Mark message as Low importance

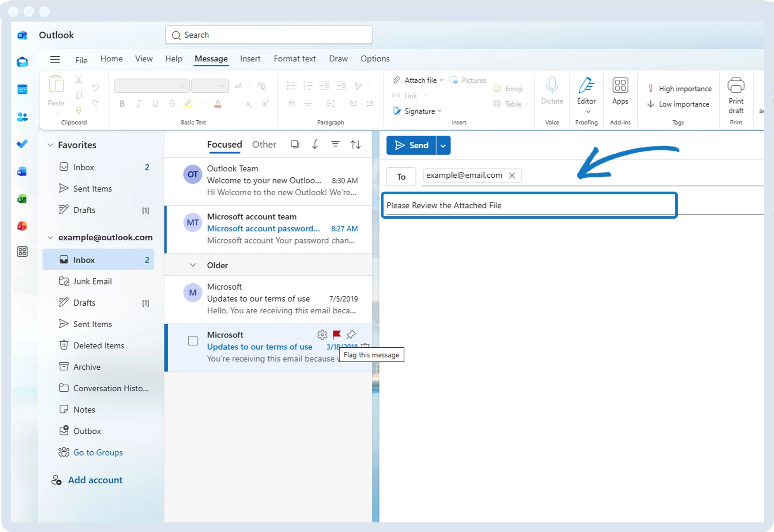point(679,104)
